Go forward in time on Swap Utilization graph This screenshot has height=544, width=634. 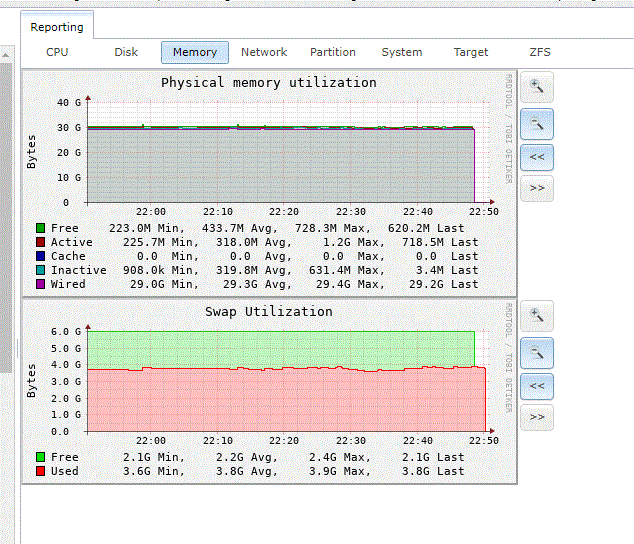537,417
